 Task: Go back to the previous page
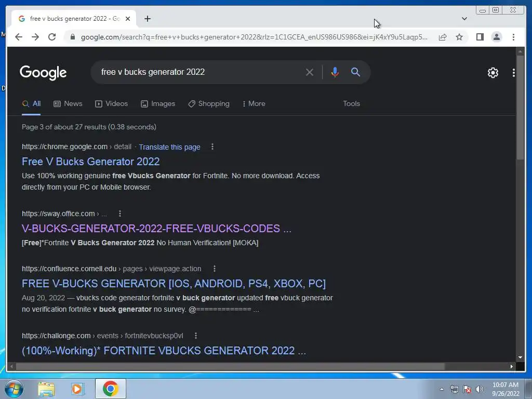[19, 37]
